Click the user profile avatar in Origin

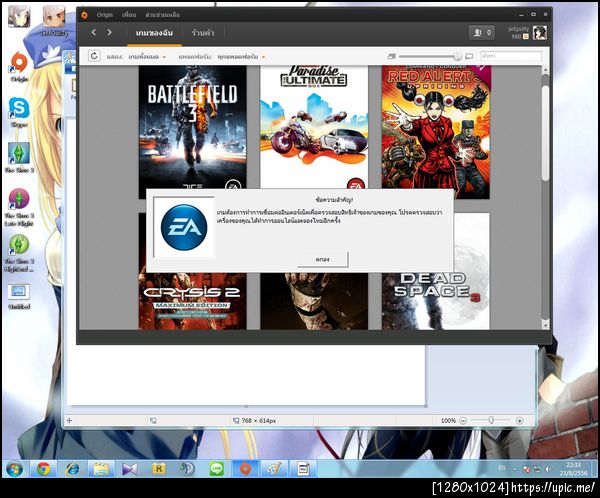[x=540, y=33]
